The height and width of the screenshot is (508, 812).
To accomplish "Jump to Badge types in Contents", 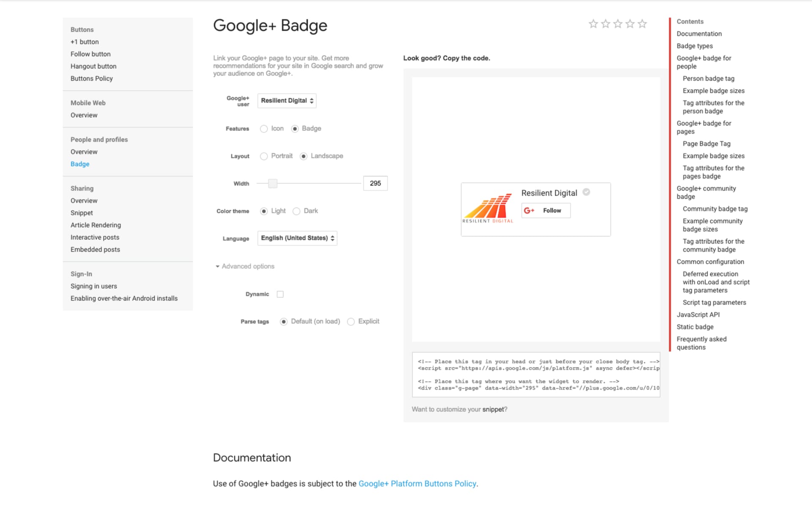I will pyautogui.click(x=694, y=46).
